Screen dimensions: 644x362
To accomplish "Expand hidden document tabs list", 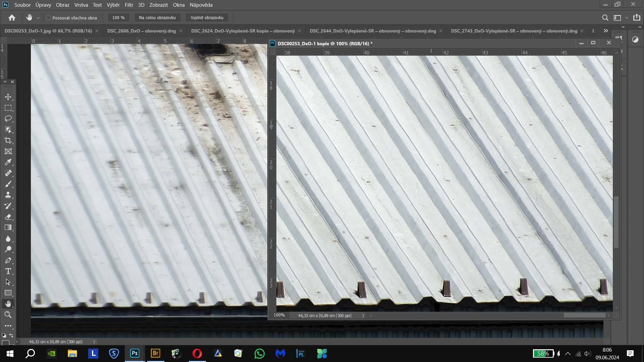I will (x=605, y=31).
